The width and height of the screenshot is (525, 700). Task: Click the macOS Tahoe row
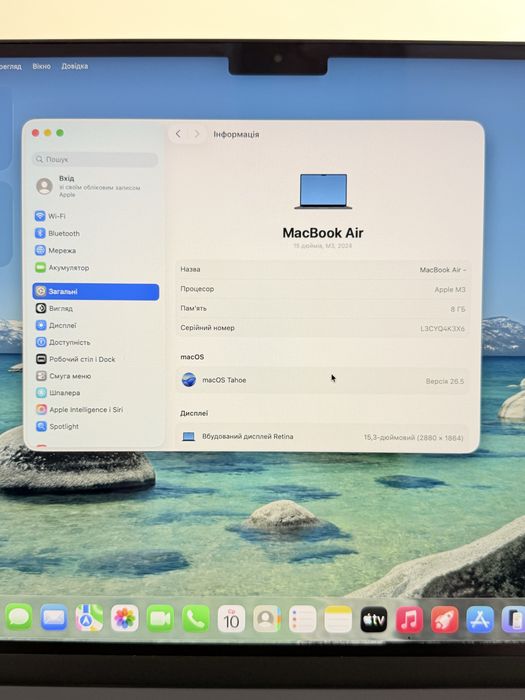(322, 380)
